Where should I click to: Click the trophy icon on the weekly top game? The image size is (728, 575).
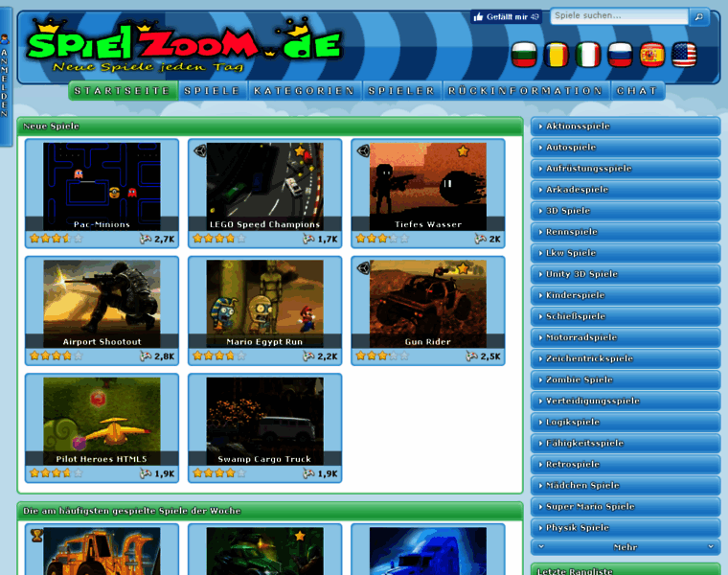[36, 536]
